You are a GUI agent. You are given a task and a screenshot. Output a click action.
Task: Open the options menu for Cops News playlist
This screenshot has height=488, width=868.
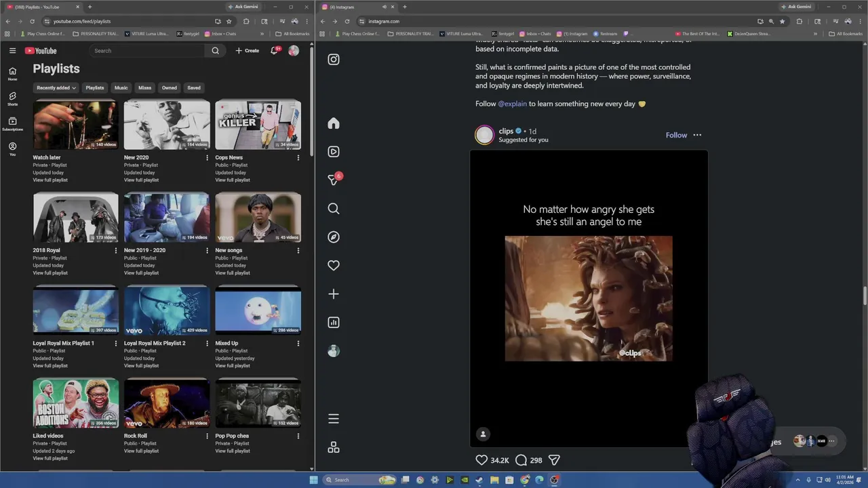(298, 158)
